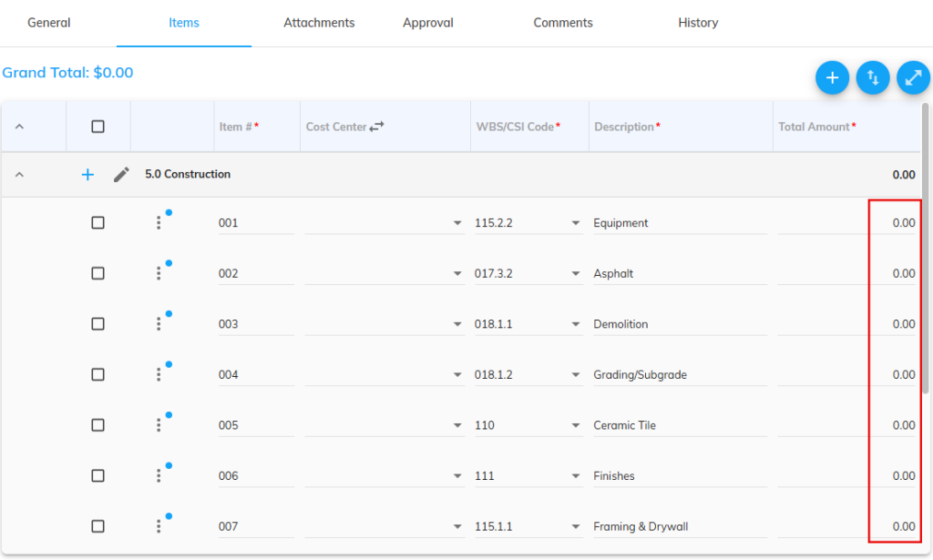Open the three-dot menu for item 001
The width and height of the screenshot is (933, 560).
[159, 223]
